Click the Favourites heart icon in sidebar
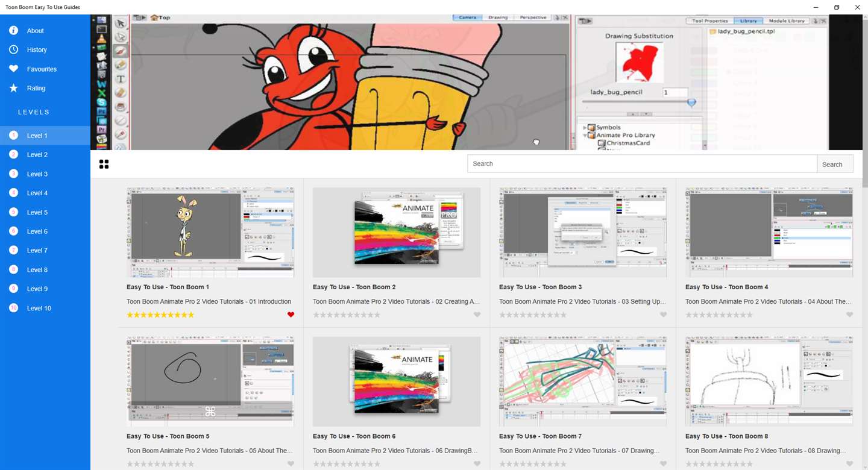 click(x=13, y=69)
